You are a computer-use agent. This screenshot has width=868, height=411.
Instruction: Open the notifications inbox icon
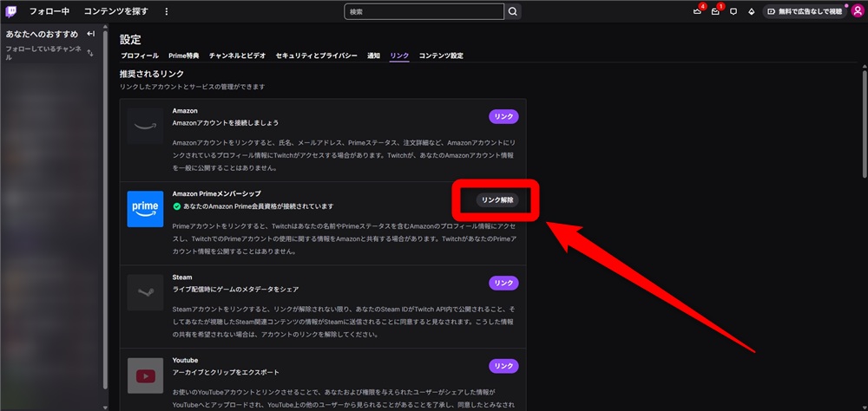(715, 11)
